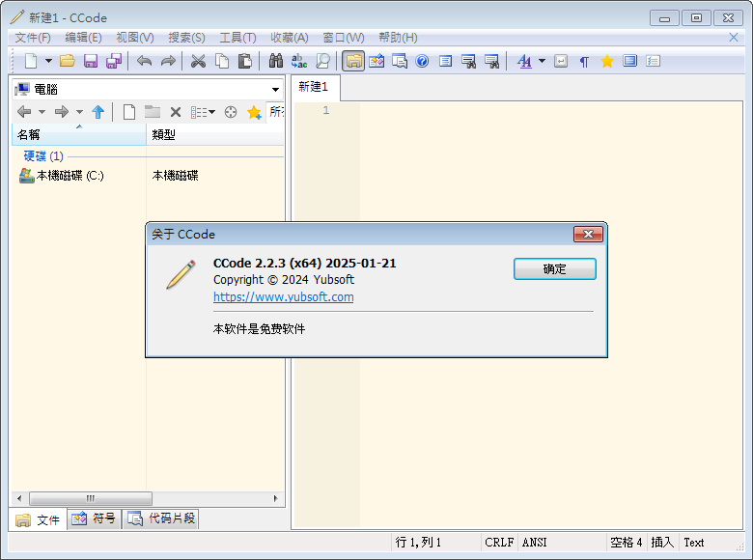Click the Save all icon in toolbar
Viewport: 753px width, 560px height.
113,61
